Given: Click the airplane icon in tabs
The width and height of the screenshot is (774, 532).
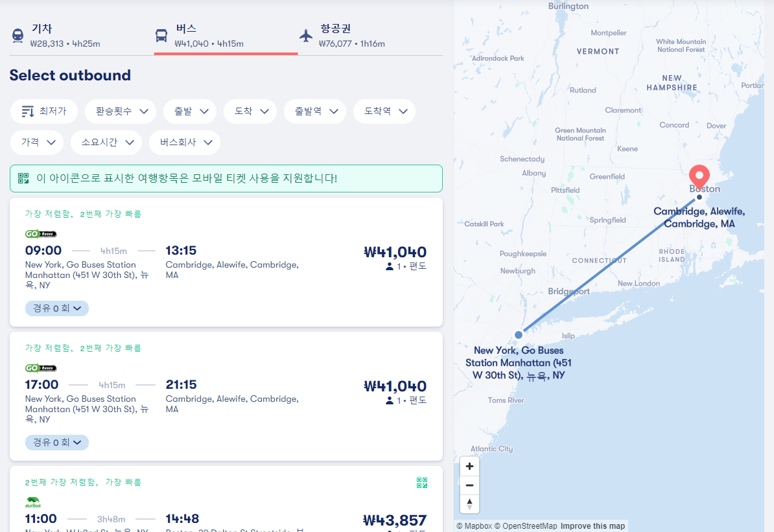Looking at the screenshot, I should point(306,36).
